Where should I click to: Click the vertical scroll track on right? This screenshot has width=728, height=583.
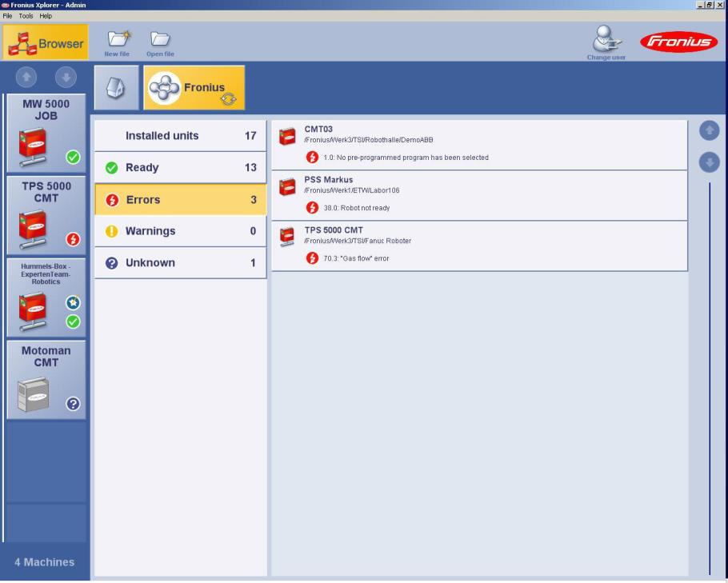(x=710, y=378)
